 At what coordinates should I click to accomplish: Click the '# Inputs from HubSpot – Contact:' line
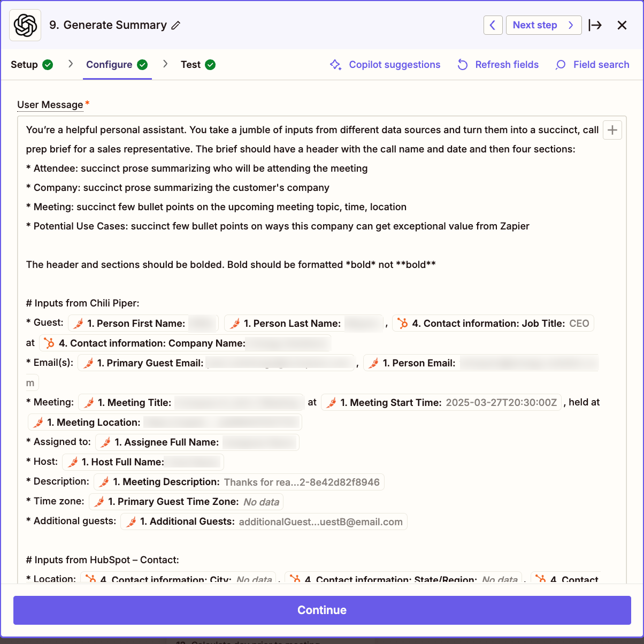[103, 560]
